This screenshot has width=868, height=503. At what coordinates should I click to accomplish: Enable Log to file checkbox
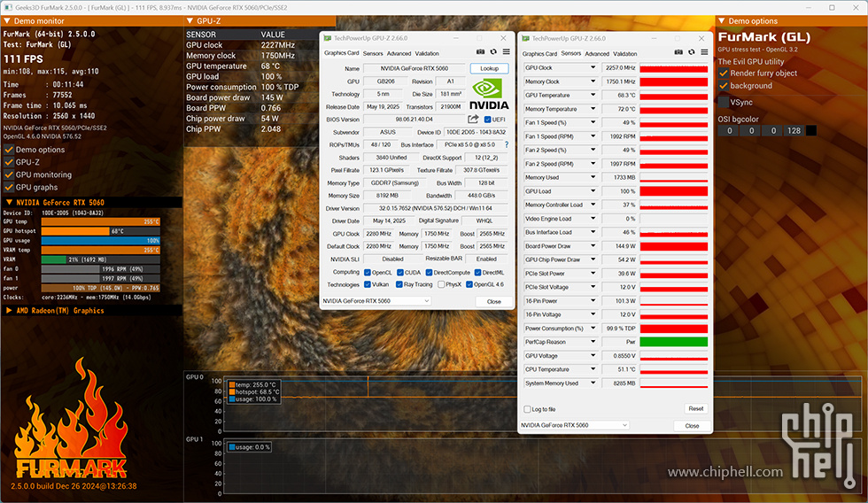[527, 409]
